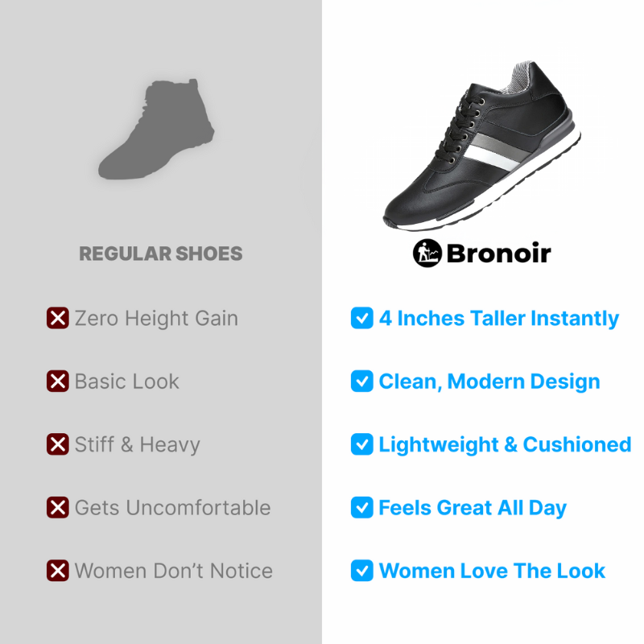
Task: Click the red X beside Women Don't Notice
Action: pyautogui.click(x=57, y=571)
